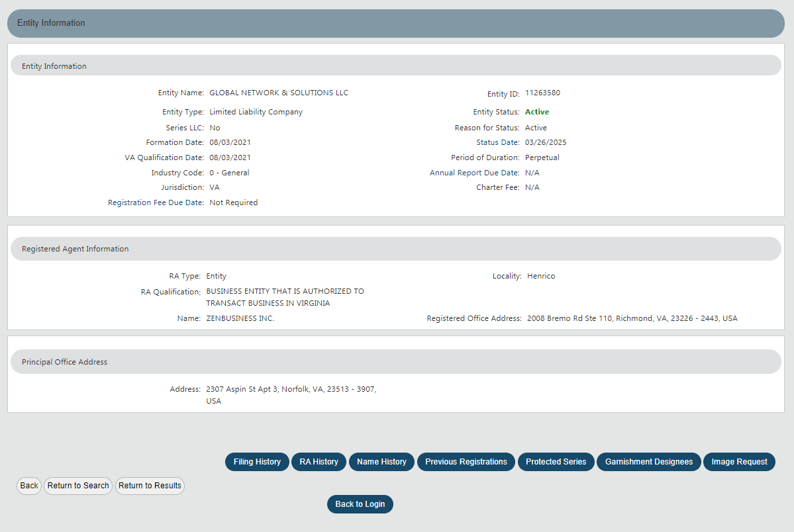Click the green Active entity status

(x=537, y=111)
